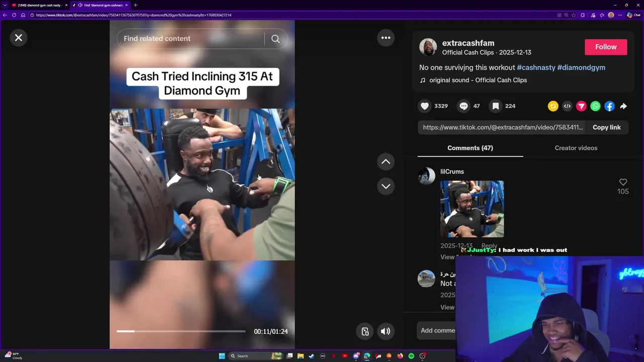
Task: Close the YouTube browser tab
Action: pos(66,5)
